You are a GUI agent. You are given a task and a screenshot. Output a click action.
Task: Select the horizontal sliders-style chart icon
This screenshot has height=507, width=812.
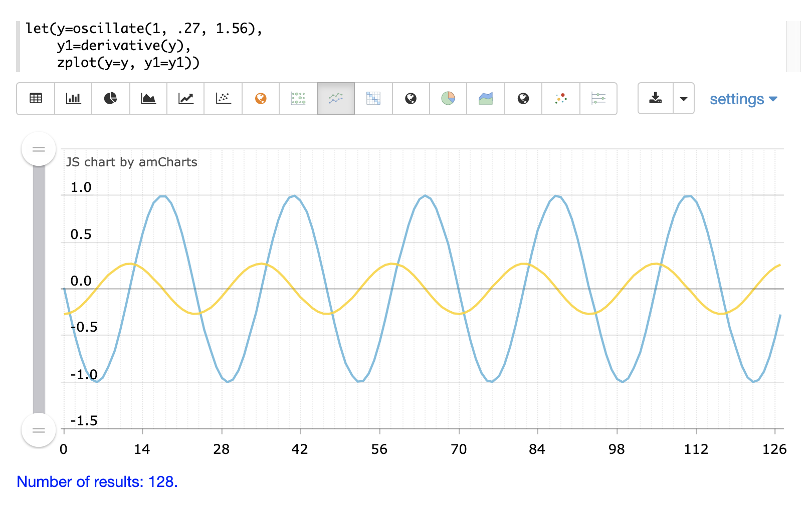(598, 99)
